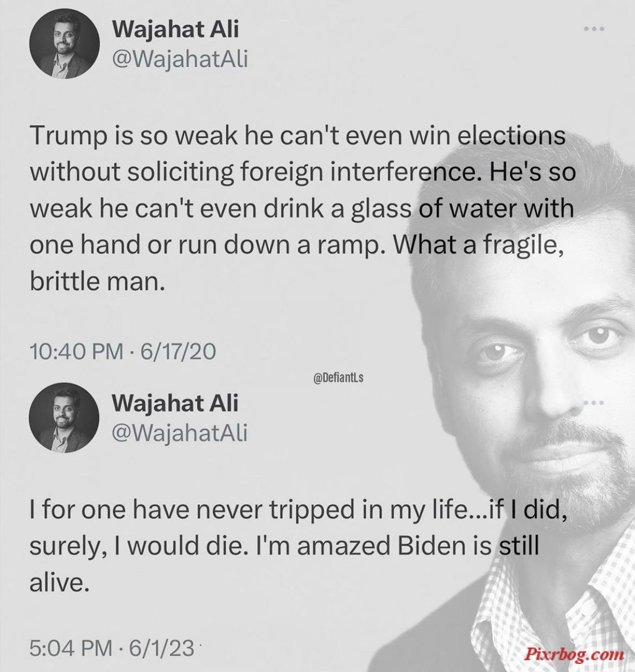
Task: Open the @WajahatAli handle on the lower tweet
Action: 180,432
